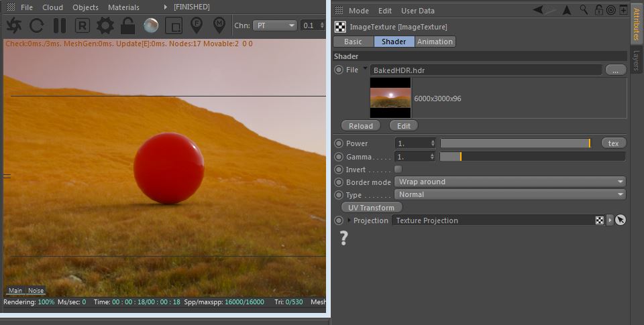
Task: Browse for file with the ... button
Action: point(615,70)
